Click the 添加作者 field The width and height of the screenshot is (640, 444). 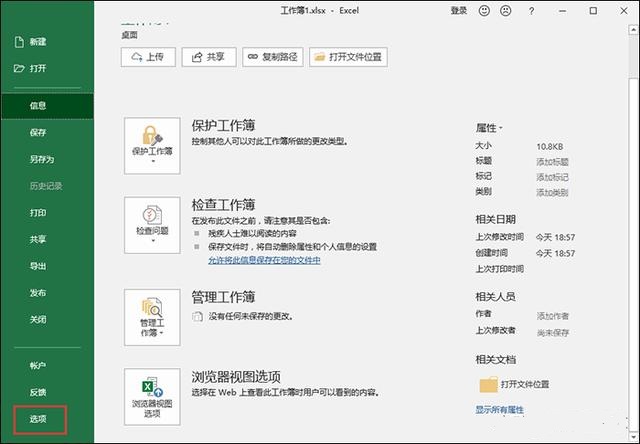pyautogui.click(x=553, y=316)
